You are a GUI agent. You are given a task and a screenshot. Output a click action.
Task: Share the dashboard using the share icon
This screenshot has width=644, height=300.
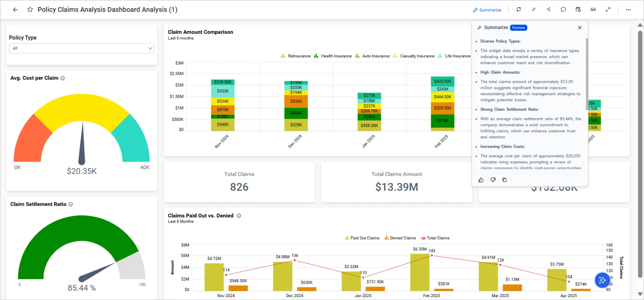pos(548,9)
